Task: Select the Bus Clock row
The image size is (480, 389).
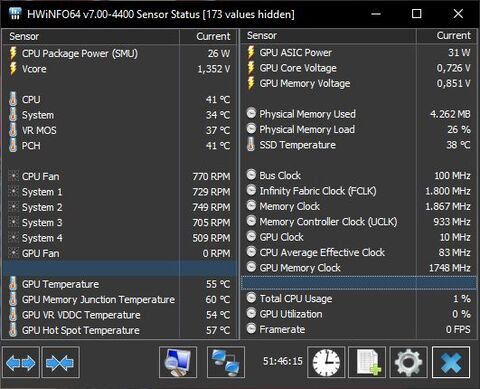Action: pyautogui.click(x=359, y=175)
